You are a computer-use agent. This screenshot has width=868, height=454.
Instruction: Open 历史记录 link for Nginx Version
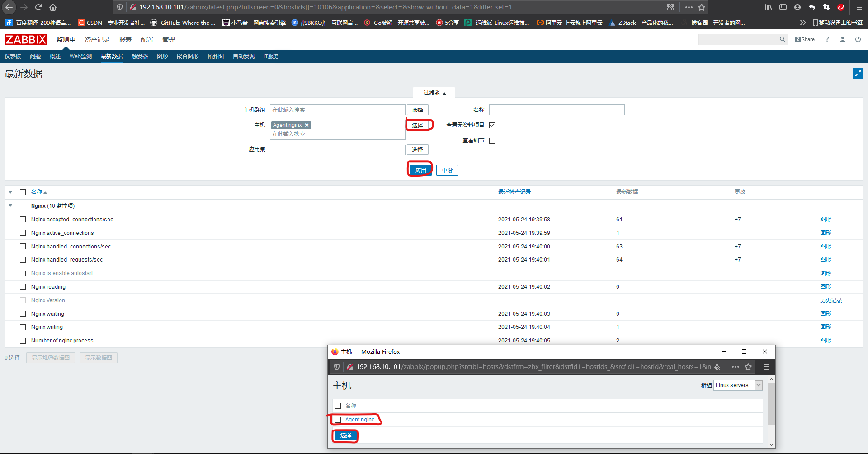[831, 300]
